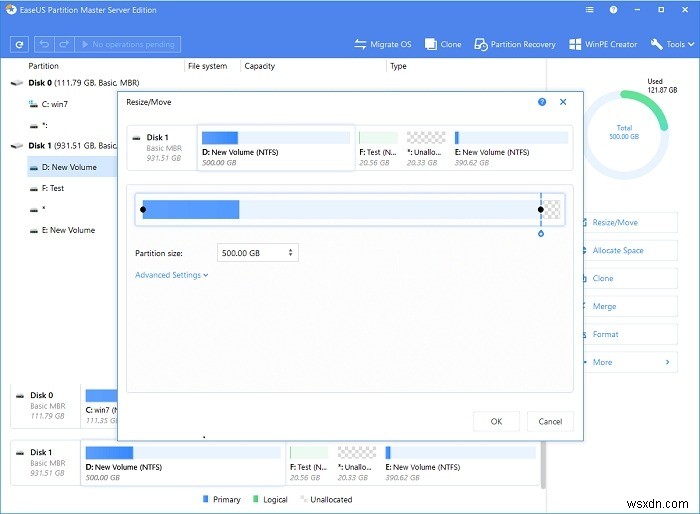Click the Partition size stepper arrows

[x=290, y=253]
